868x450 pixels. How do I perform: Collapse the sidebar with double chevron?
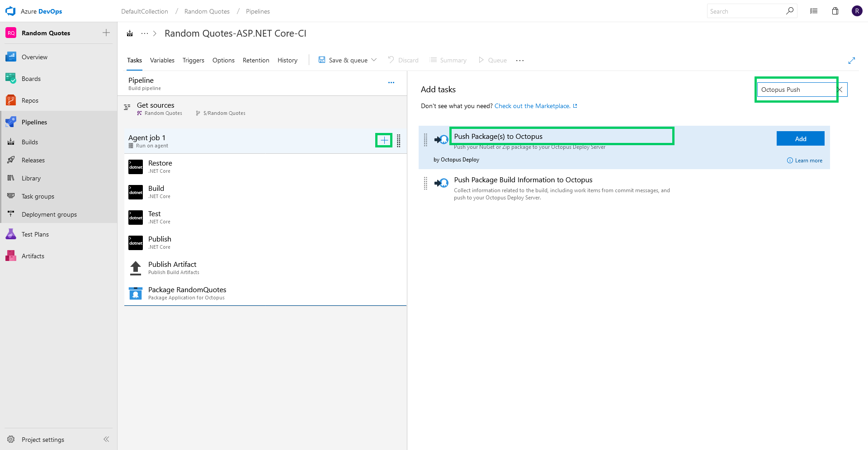point(106,439)
